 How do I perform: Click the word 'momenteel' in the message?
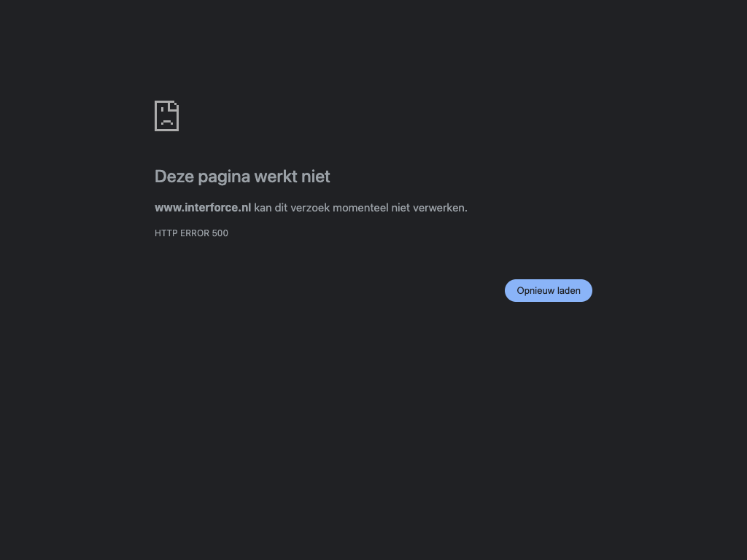coord(360,208)
